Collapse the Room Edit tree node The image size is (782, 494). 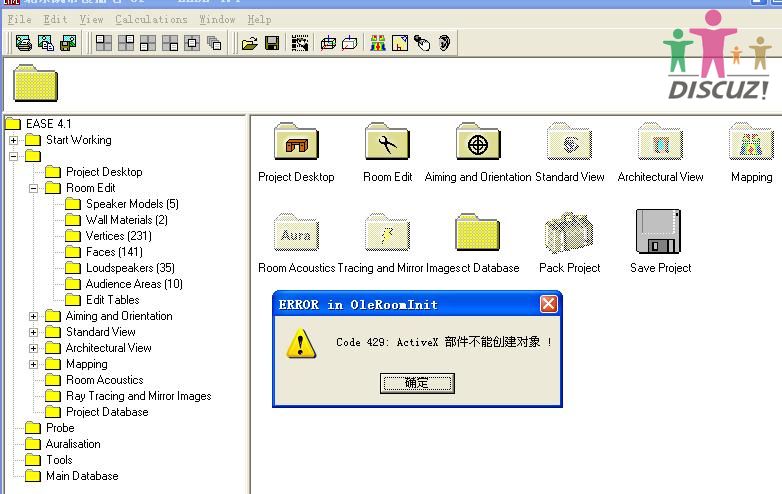(33, 188)
